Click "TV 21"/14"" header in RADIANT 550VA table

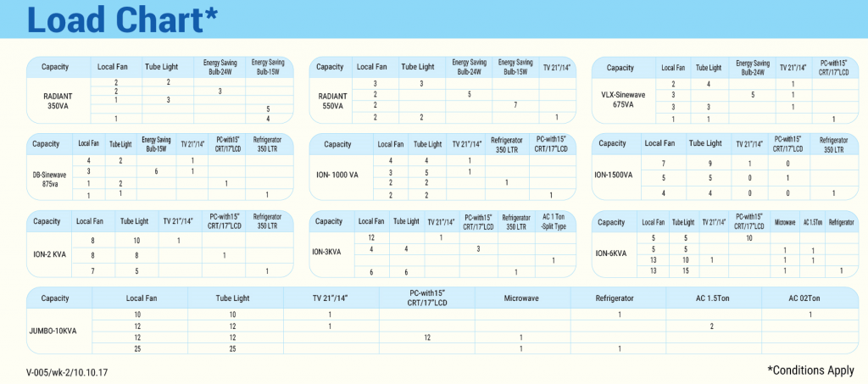pos(557,67)
